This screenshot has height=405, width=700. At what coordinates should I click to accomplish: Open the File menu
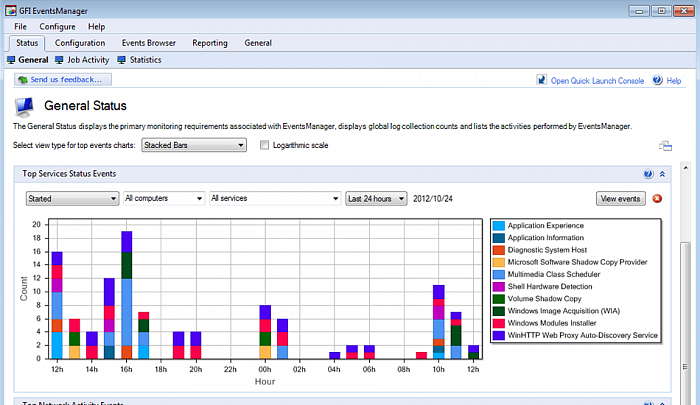[20, 27]
